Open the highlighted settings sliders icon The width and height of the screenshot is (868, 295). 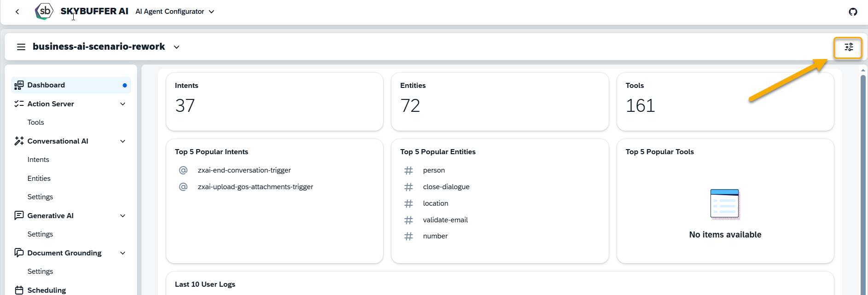[x=848, y=47]
